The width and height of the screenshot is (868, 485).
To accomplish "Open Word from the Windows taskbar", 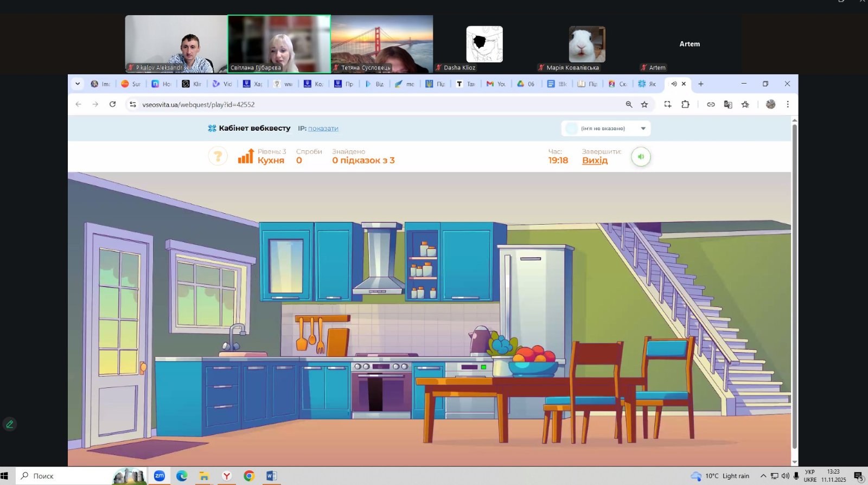I will coord(271,476).
